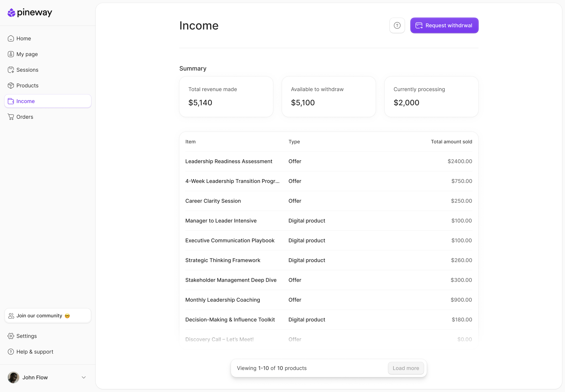The width and height of the screenshot is (565, 392).
Task: Click the pineway logo icon
Action: click(x=11, y=12)
